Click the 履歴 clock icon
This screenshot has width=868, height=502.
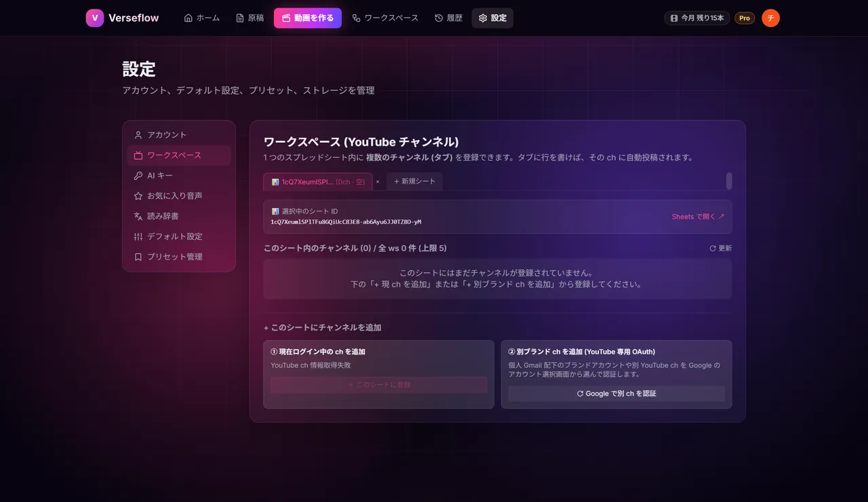click(439, 18)
